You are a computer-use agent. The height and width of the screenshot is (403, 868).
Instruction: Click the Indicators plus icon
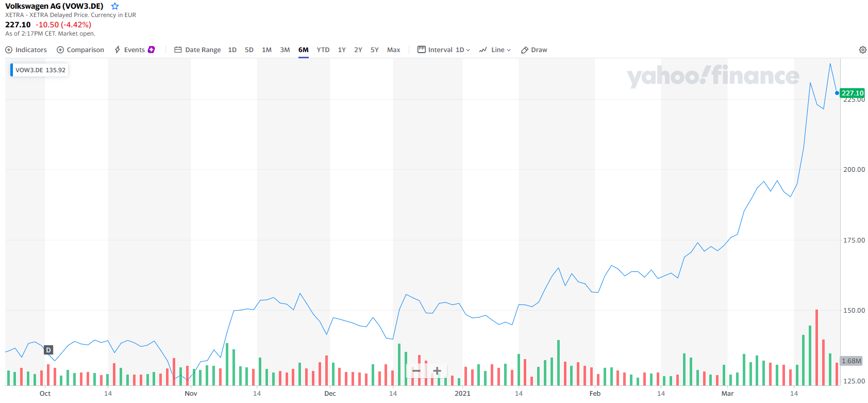tap(9, 50)
